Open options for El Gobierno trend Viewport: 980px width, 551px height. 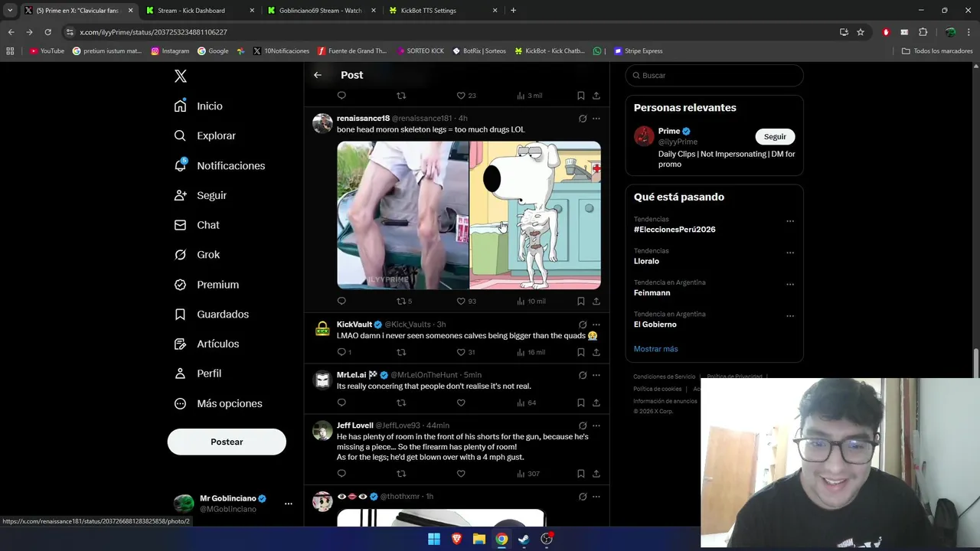[x=790, y=316]
